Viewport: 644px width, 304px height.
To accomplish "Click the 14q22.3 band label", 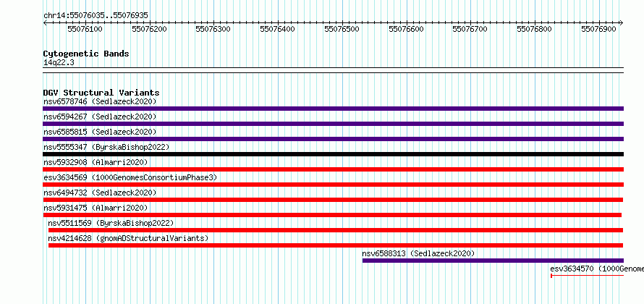I will 59,63.
